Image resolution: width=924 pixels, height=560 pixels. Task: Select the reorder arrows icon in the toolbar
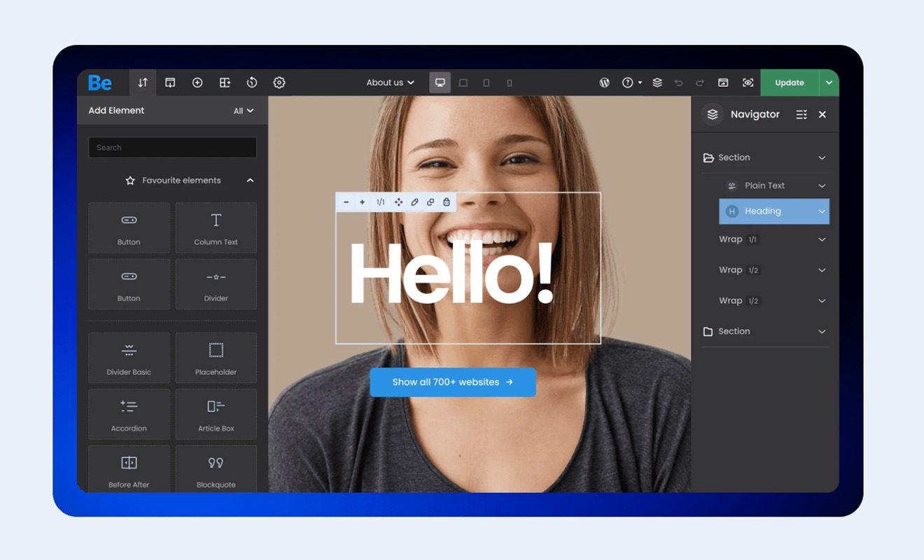[143, 83]
